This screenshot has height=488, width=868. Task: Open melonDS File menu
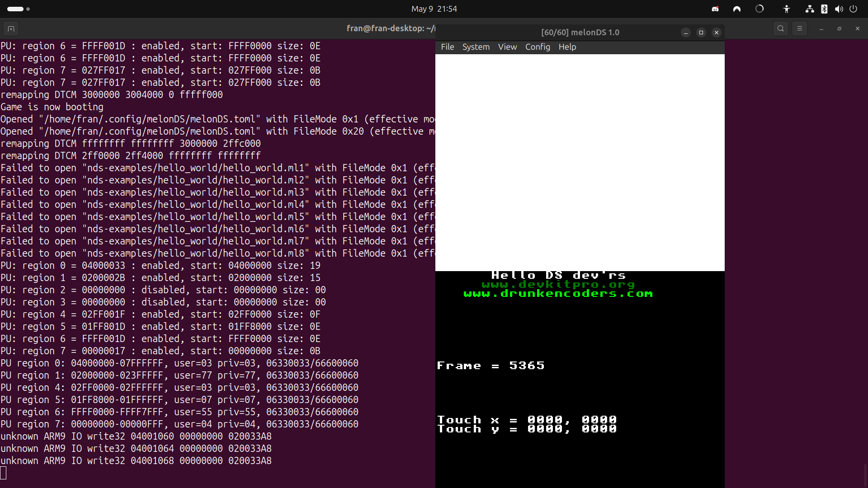point(447,47)
